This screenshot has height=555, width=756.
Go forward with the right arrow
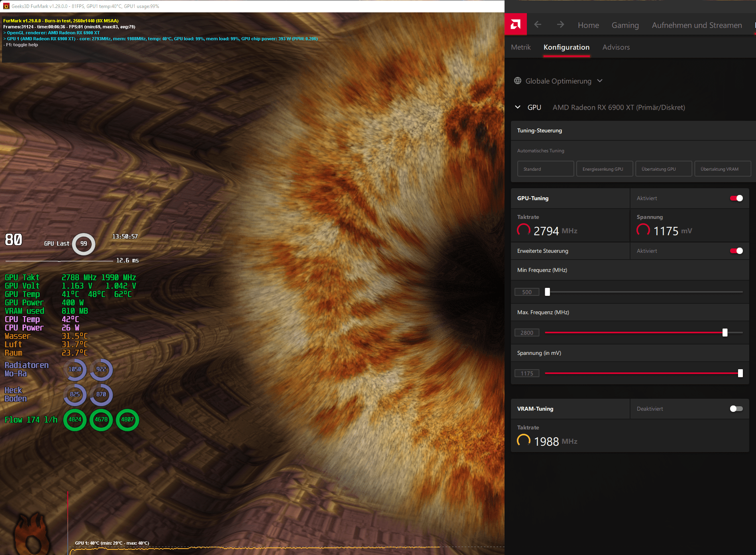560,25
